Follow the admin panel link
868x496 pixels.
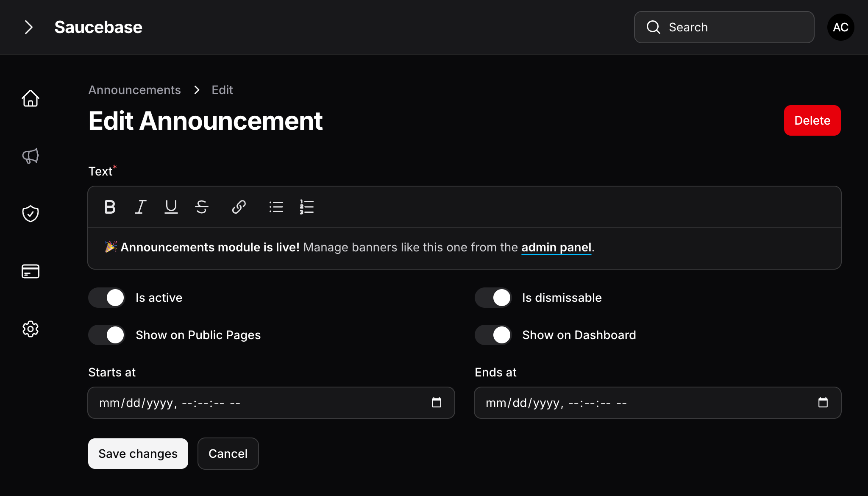pyautogui.click(x=556, y=247)
